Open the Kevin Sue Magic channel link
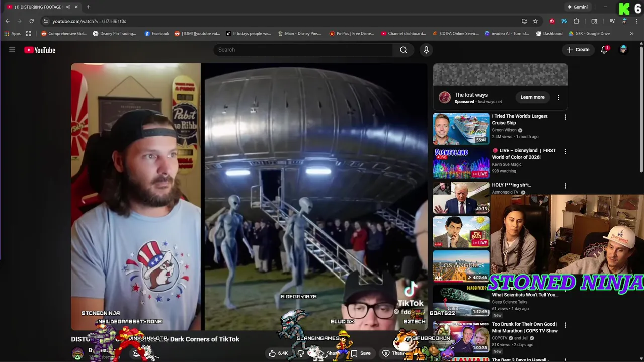The width and height of the screenshot is (644, 362). point(507,164)
